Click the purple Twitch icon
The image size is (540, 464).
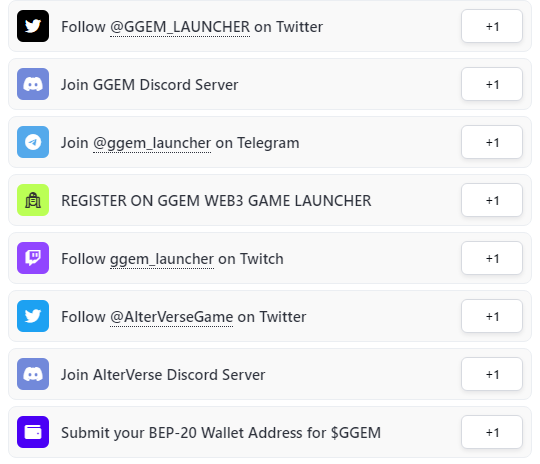33,258
